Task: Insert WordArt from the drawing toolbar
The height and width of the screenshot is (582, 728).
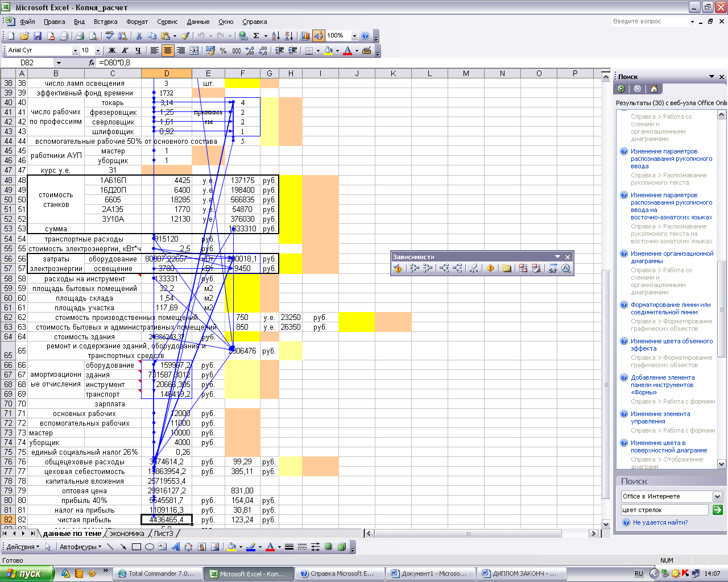Action: point(176,547)
